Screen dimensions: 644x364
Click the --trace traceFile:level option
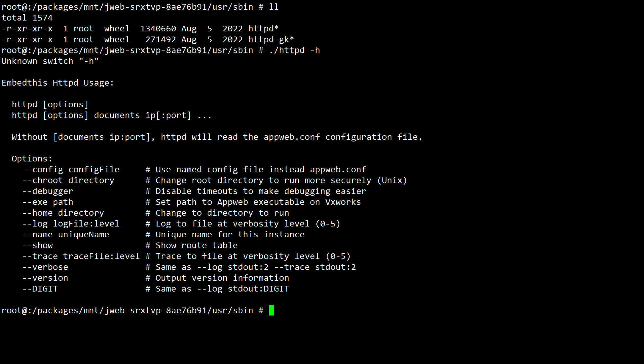point(81,256)
